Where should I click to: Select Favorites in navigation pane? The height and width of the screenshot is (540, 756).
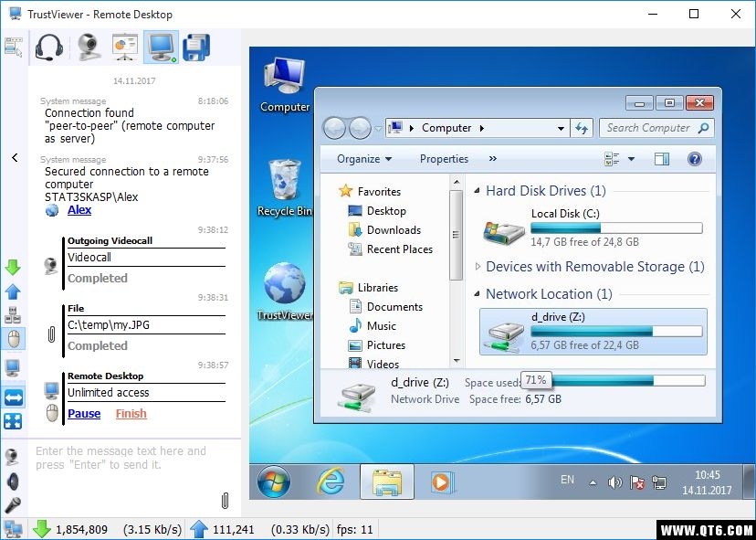tap(370, 192)
